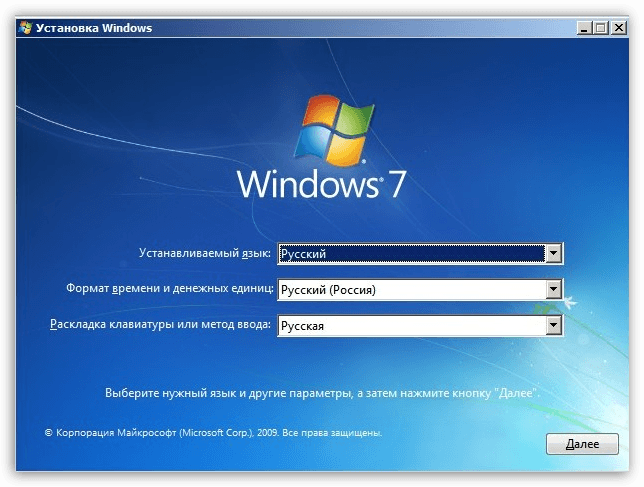Click the Windows 7 wordmark text
Viewport: 644px width, 487px height.
coord(322,186)
